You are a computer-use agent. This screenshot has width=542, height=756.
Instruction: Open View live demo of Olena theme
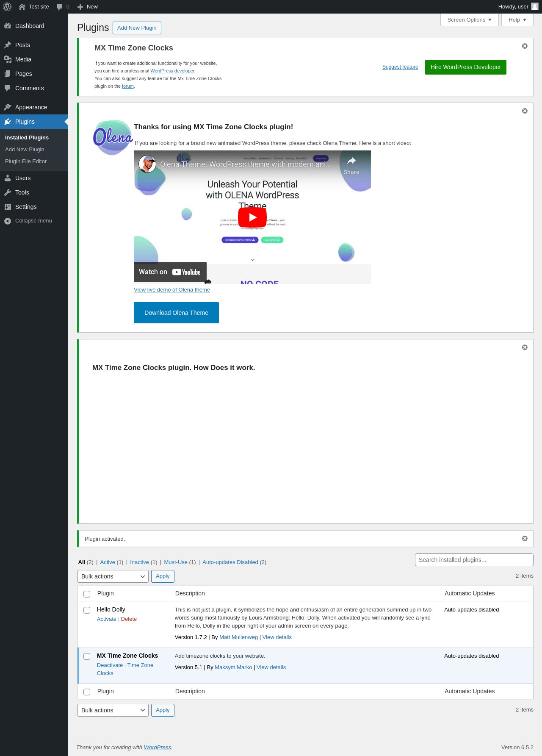click(172, 290)
